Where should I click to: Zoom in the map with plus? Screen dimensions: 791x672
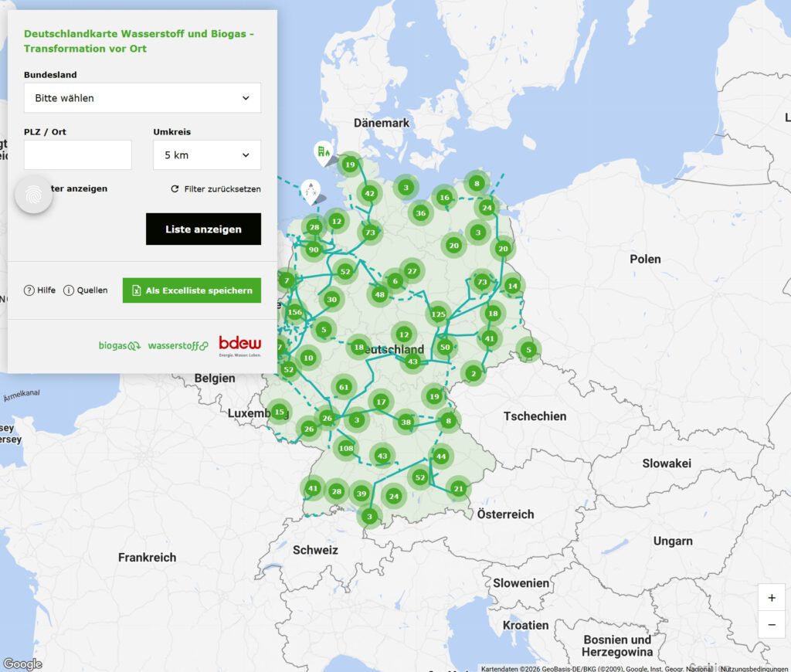pyautogui.click(x=772, y=598)
